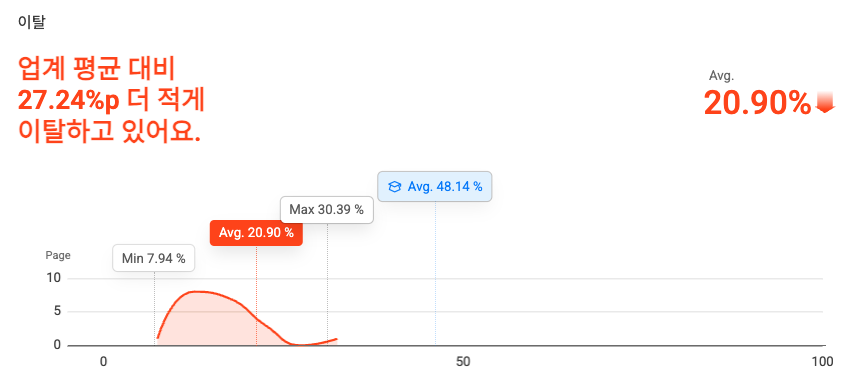Image resolution: width=852 pixels, height=387 pixels.
Task: Click the 이탈 section title
Action: coord(31,23)
